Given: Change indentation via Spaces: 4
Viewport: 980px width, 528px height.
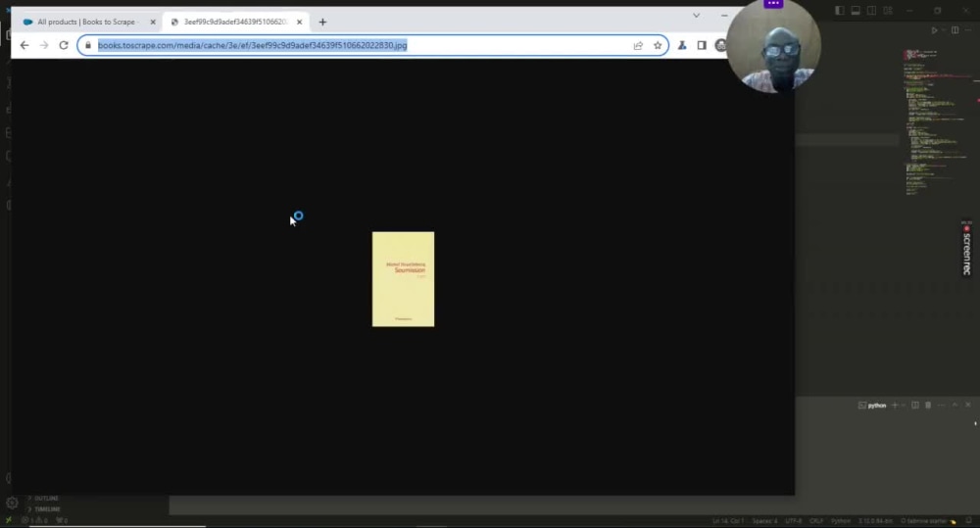Looking at the screenshot, I should 765,520.
